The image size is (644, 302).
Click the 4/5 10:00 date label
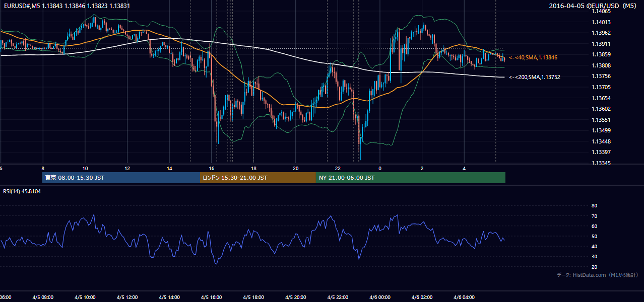pyautogui.click(x=85, y=297)
